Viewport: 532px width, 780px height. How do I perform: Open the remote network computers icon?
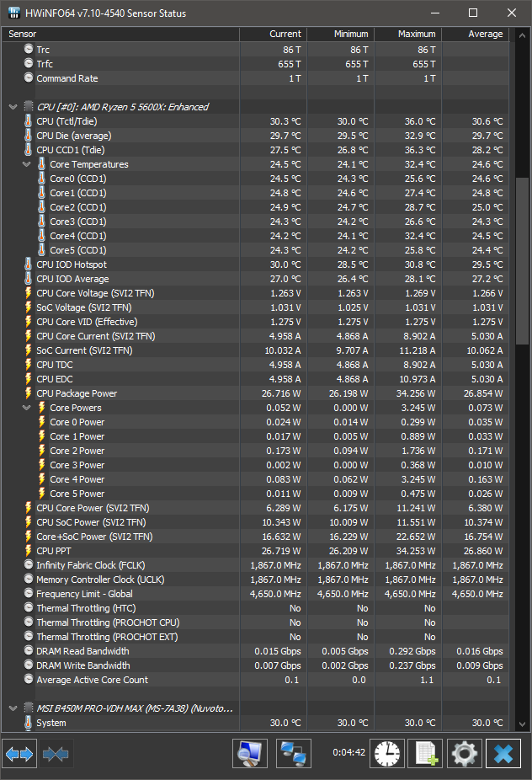click(293, 753)
